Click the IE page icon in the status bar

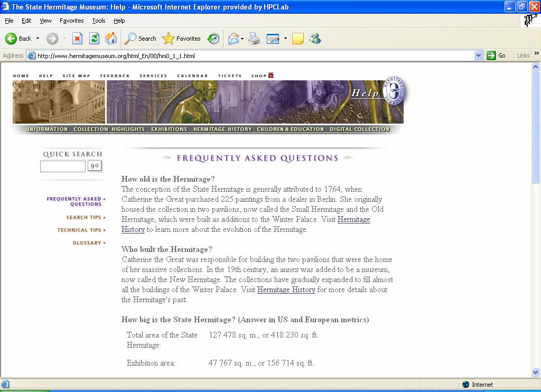coord(5,384)
